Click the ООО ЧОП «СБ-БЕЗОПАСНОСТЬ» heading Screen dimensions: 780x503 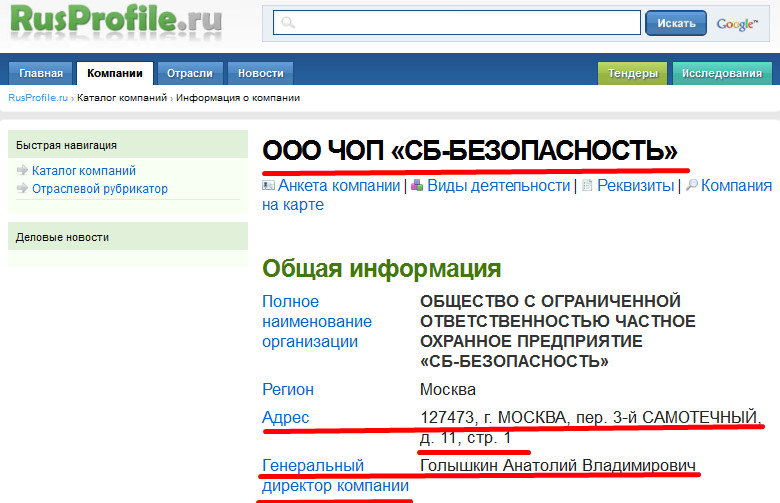[x=470, y=150]
